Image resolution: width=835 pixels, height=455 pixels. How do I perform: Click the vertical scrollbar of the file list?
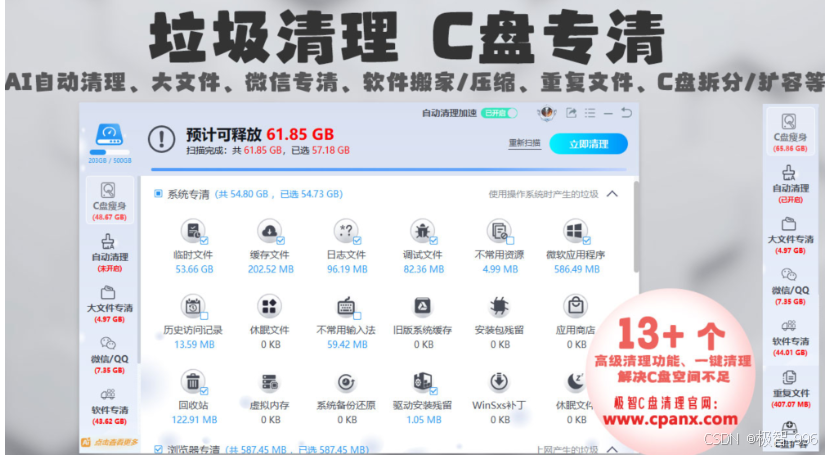[x=636, y=227]
